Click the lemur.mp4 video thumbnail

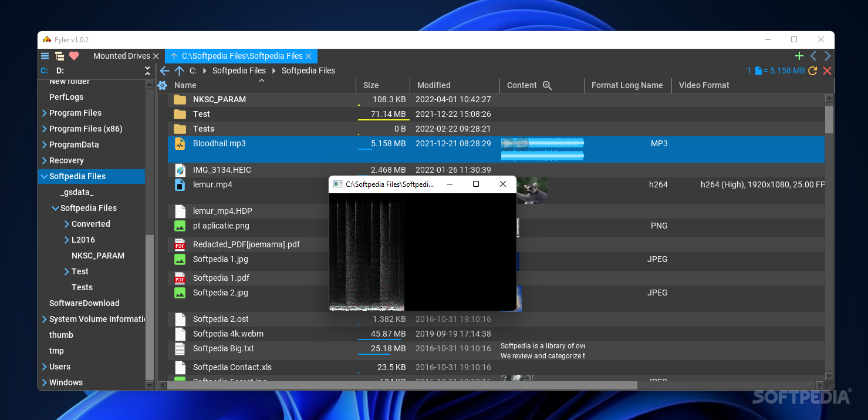coord(532,190)
